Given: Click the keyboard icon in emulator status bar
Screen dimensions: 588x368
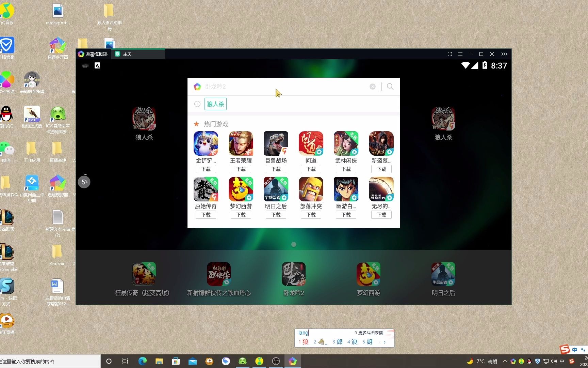Looking at the screenshot, I should (85, 65).
